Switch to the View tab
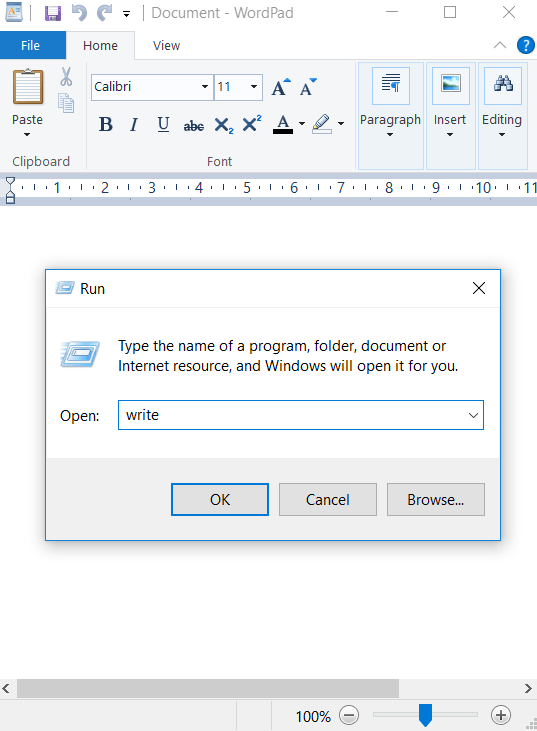Viewport: 537px width, 731px height. pyautogui.click(x=166, y=46)
